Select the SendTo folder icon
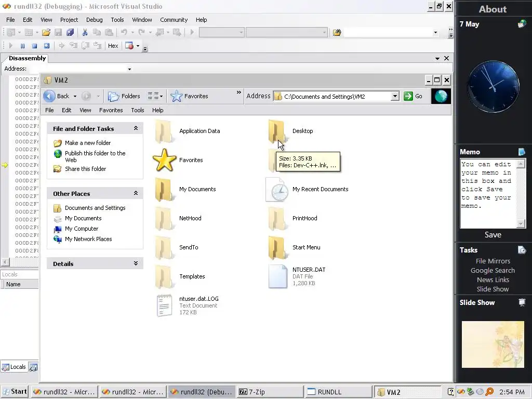This screenshot has height=399, width=532. point(164,248)
